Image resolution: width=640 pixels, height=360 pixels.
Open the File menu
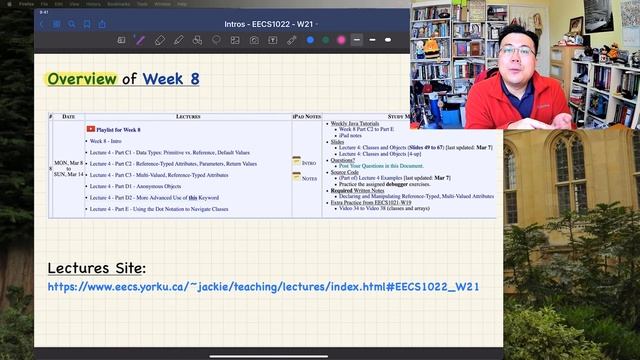(x=44, y=4)
